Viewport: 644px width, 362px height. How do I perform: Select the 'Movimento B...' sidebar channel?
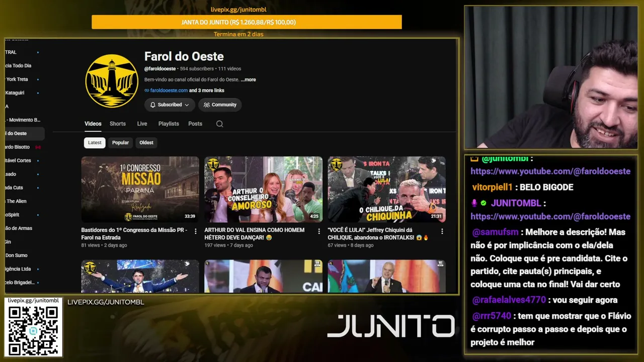pyautogui.click(x=22, y=120)
